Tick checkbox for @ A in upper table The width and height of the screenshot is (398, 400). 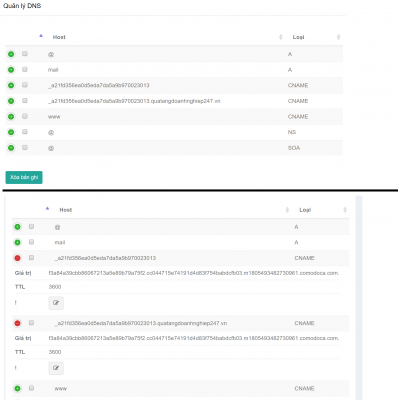(x=25, y=54)
